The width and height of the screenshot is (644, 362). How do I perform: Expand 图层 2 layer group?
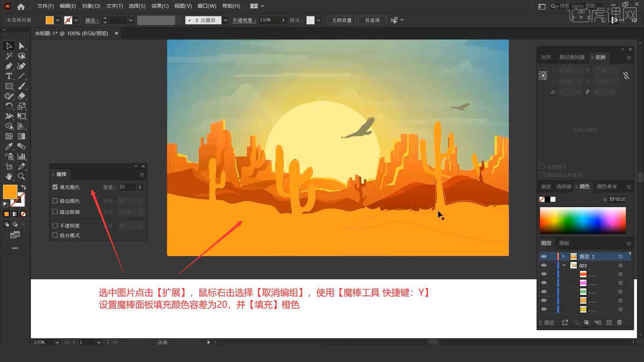[x=563, y=256]
